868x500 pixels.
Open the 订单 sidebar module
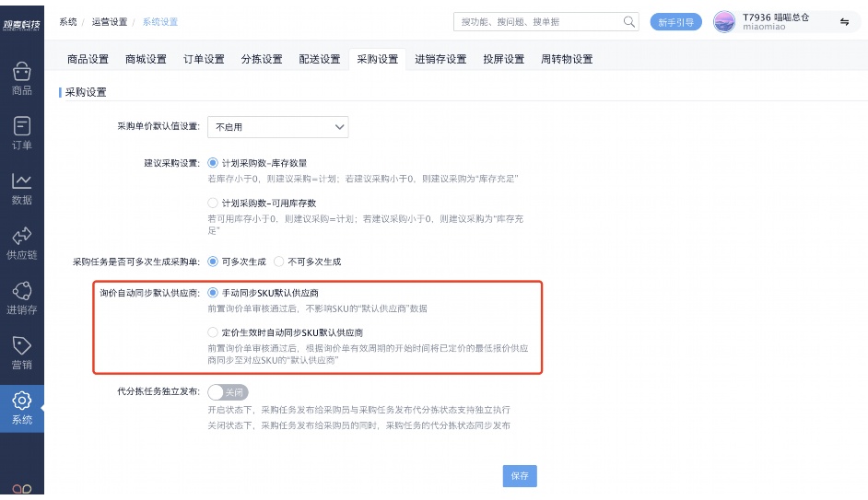[x=21, y=134]
